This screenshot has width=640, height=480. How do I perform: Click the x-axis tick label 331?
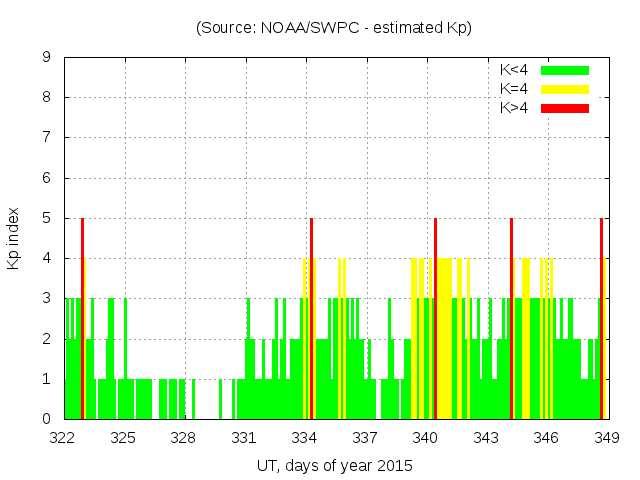tap(244, 438)
